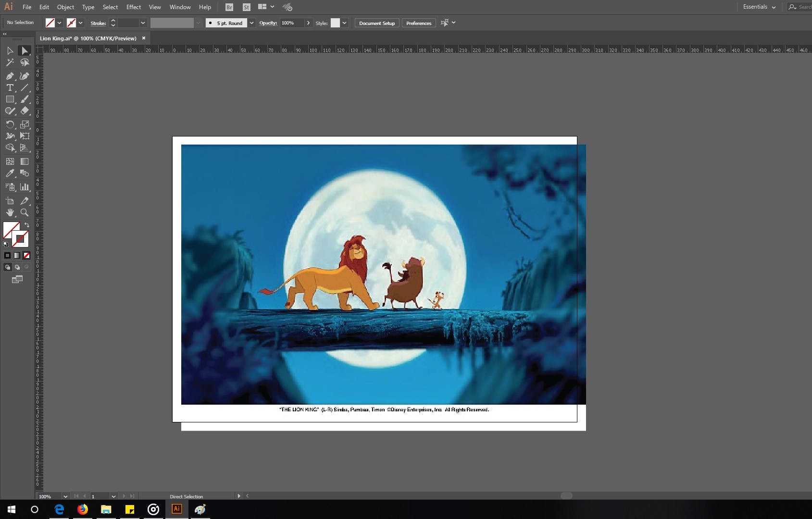Swap fill and stroke colors
This screenshot has height=519, width=812.
(x=27, y=225)
